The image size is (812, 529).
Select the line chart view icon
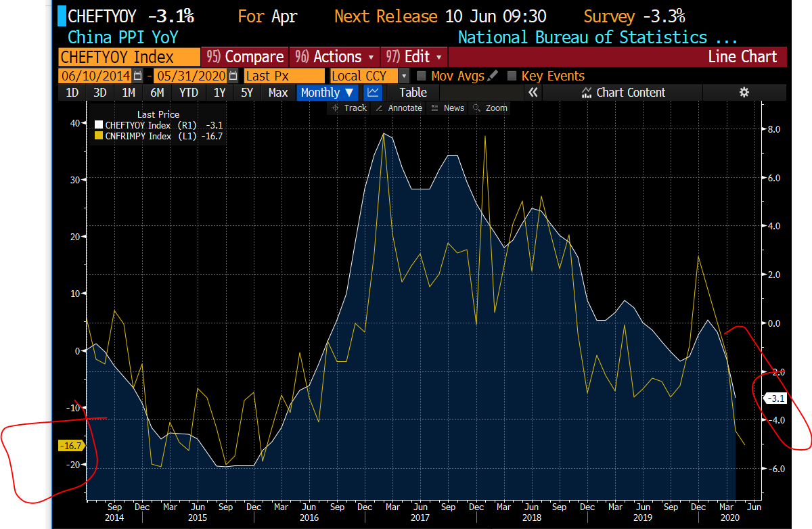[373, 93]
